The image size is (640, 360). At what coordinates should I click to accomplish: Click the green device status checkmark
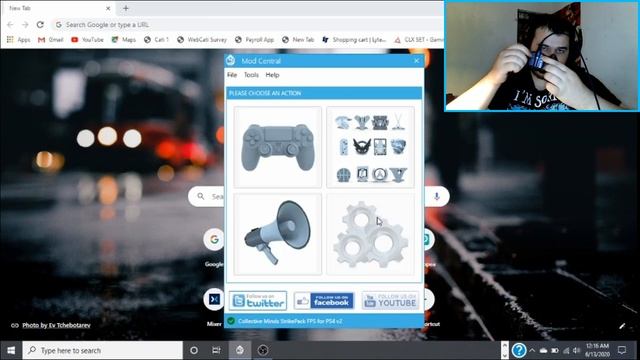(231, 321)
